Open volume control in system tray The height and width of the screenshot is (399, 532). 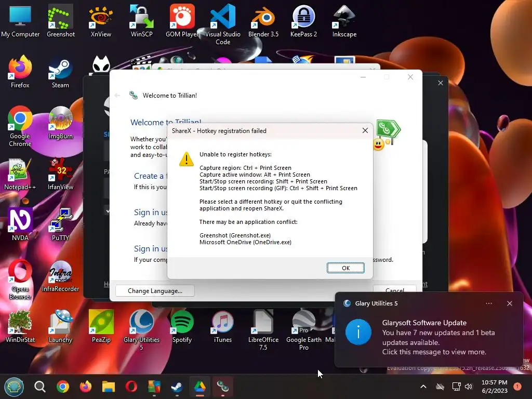click(469, 387)
